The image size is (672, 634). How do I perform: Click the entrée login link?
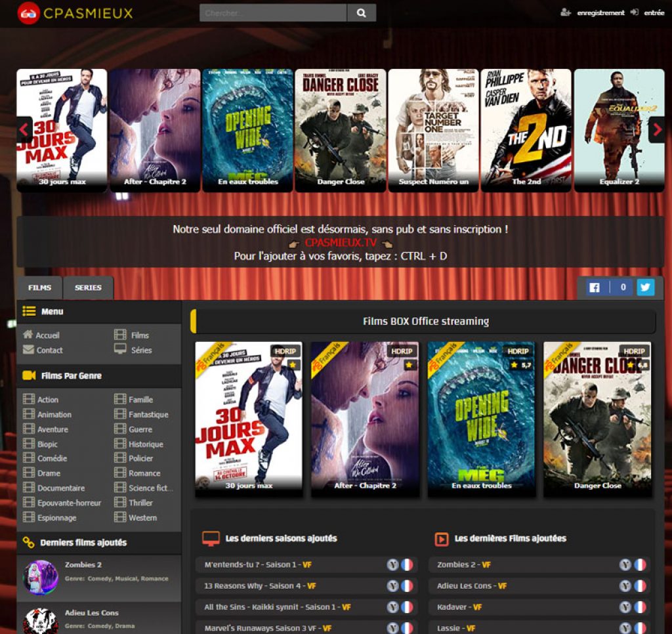[654, 12]
